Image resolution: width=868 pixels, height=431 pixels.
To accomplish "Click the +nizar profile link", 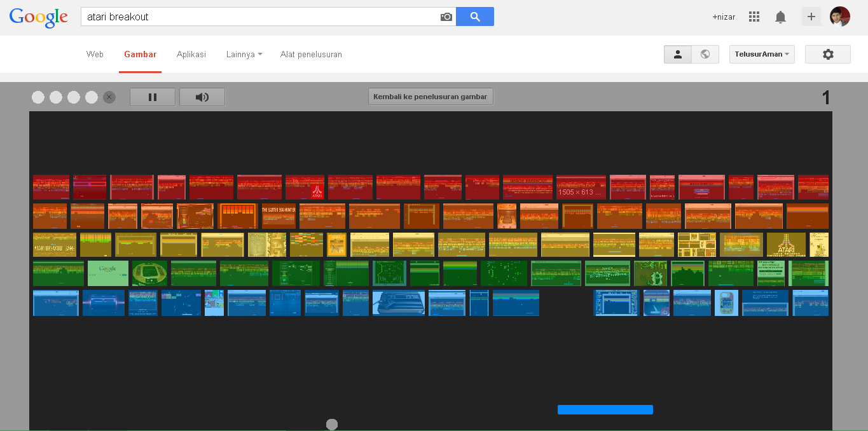I will [x=724, y=17].
